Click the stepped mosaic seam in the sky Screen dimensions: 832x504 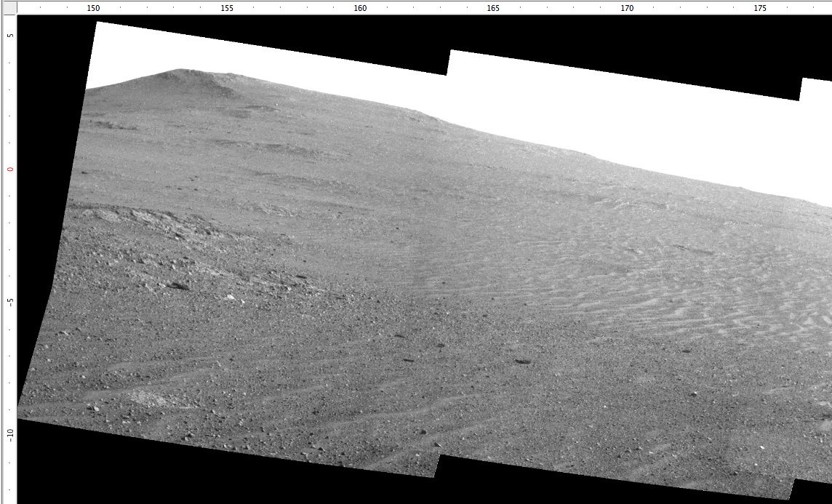[448, 62]
